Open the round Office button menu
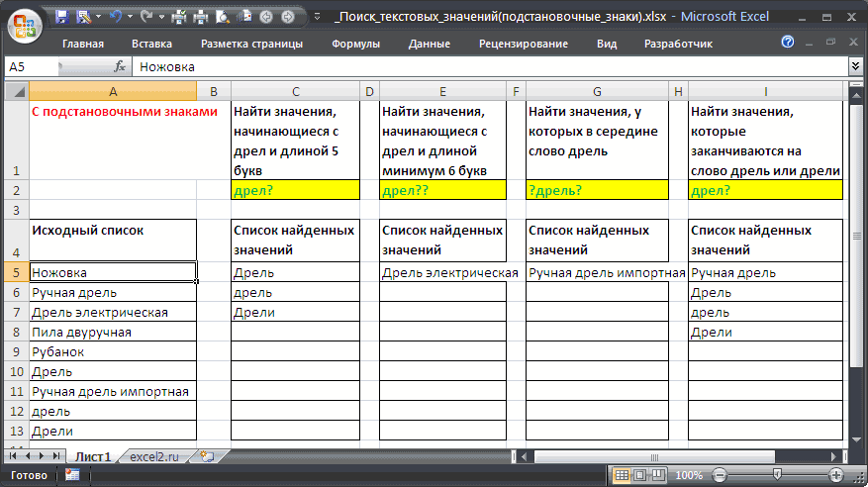868x487 pixels. tap(22, 22)
